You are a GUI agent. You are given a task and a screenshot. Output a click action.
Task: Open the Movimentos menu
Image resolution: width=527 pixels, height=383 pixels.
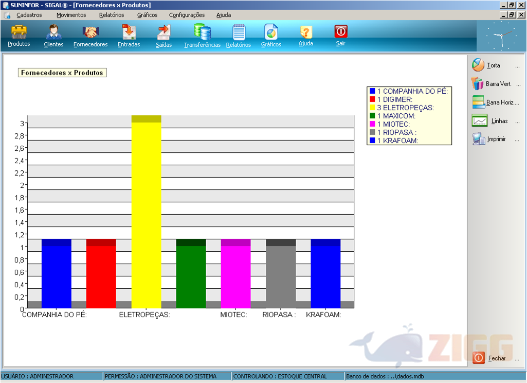71,15
